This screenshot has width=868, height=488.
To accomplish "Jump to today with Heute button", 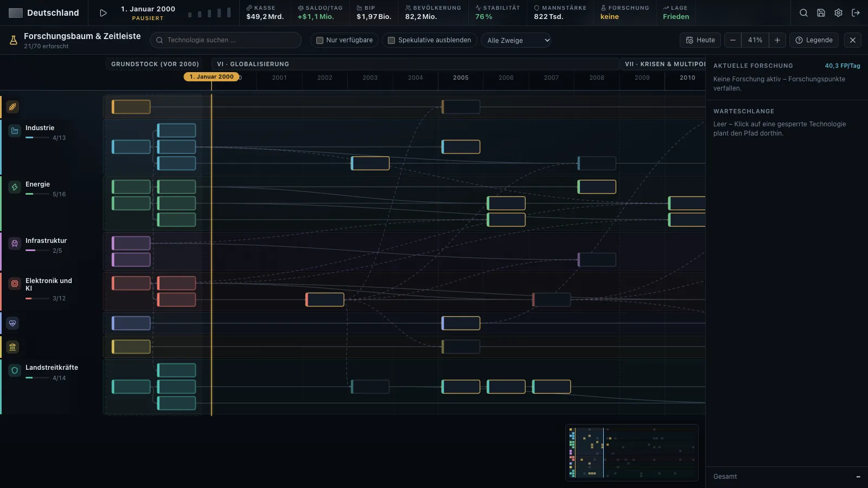I will 700,40.
